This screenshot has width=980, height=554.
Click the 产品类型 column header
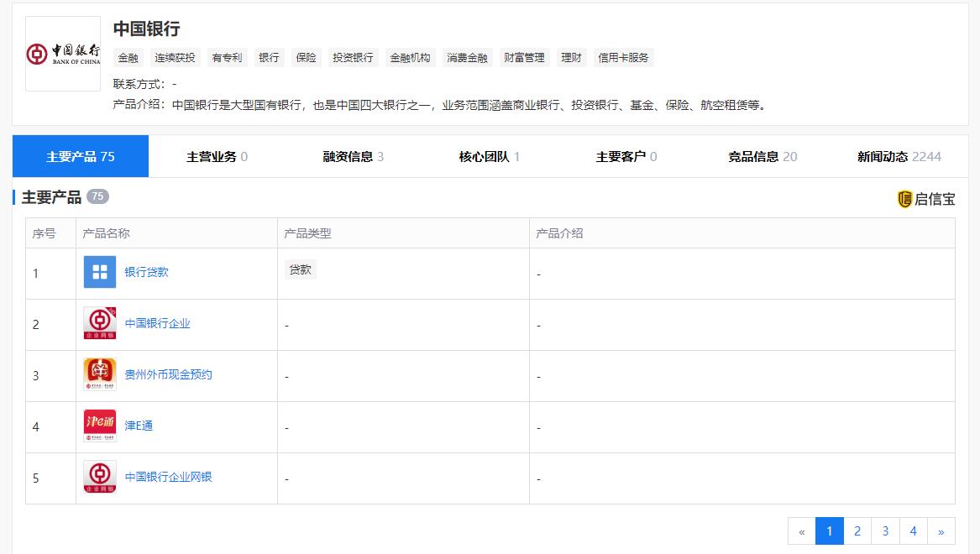coord(307,233)
